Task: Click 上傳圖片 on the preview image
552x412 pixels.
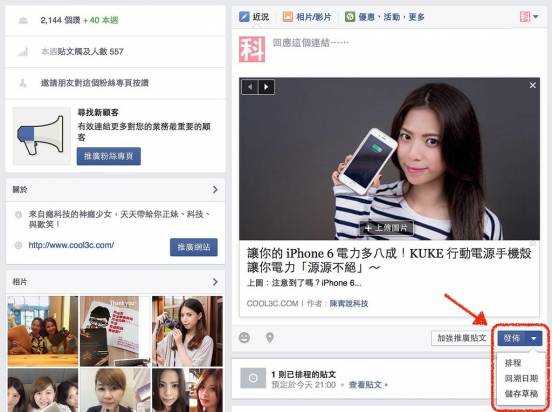Action: tap(387, 228)
